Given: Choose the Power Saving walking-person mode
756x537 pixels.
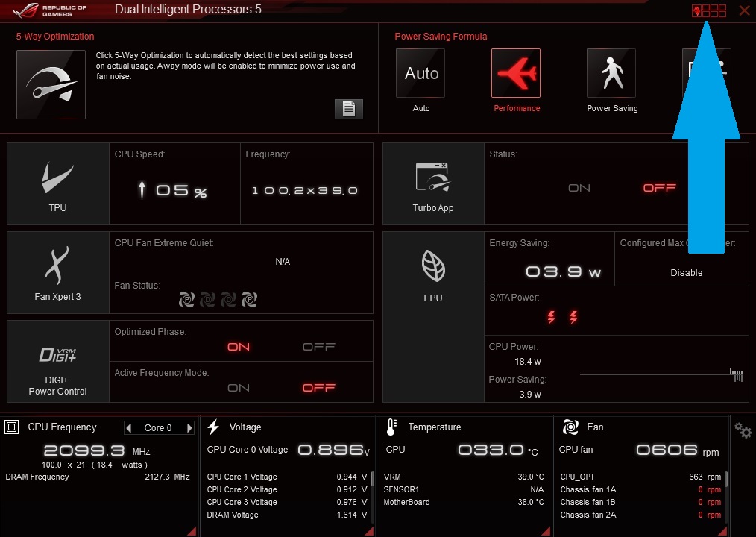Looking at the screenshot, I should 611,73.
